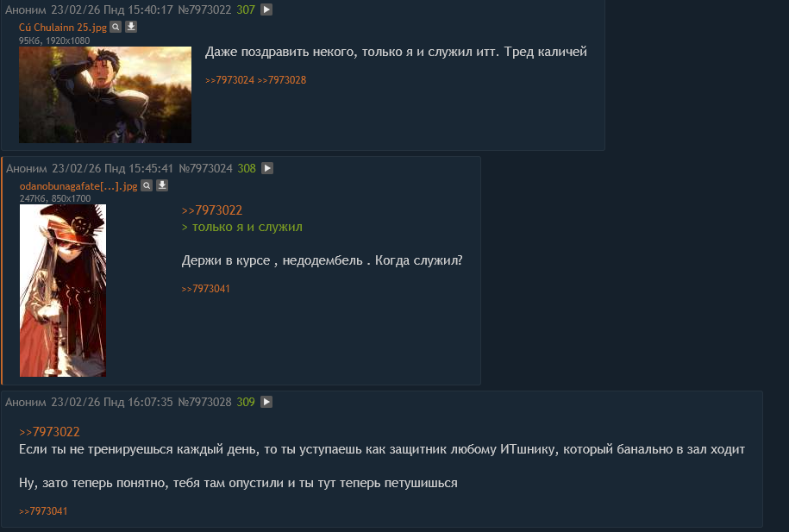Search image Cú Chulainn 25.jpg via magnifier icon
This screenshot has height=532, width=789.
tap(116, 28)
